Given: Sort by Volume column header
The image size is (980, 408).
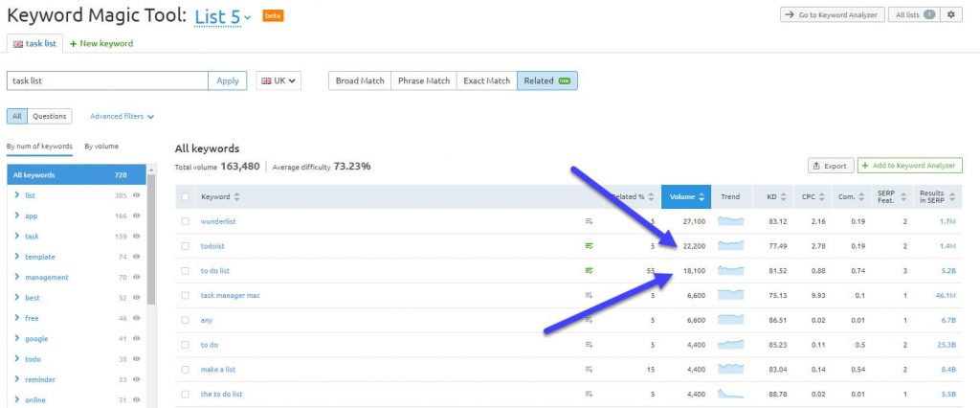Looking at the screenshot, I should click(686, 197).
